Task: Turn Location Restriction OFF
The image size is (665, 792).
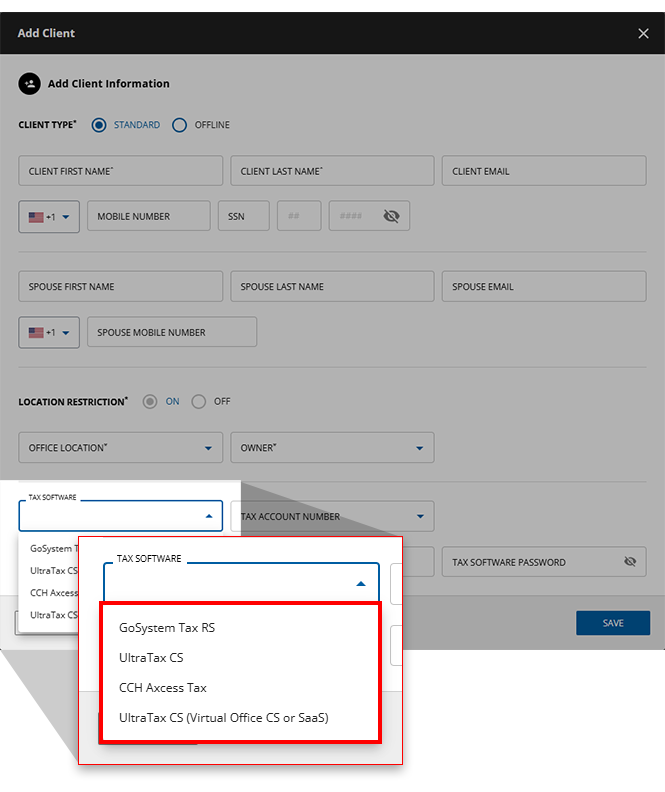Action: [x=198, y=402]
